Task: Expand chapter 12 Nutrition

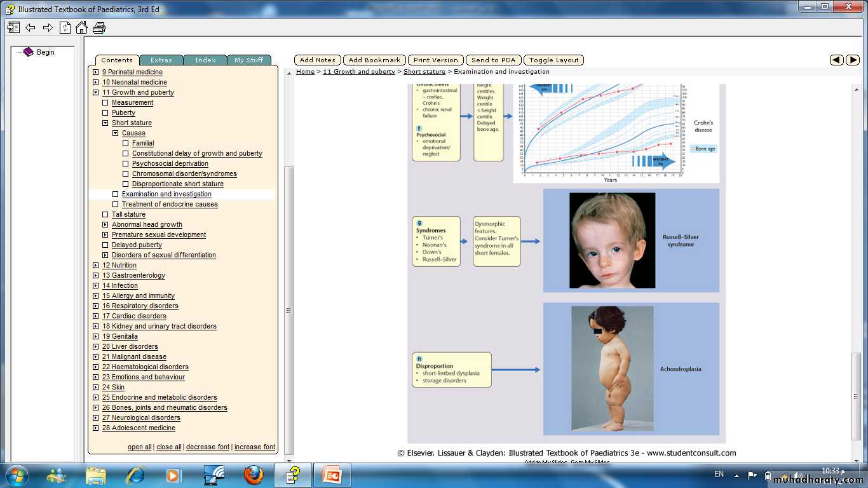Action: [95, 266]
